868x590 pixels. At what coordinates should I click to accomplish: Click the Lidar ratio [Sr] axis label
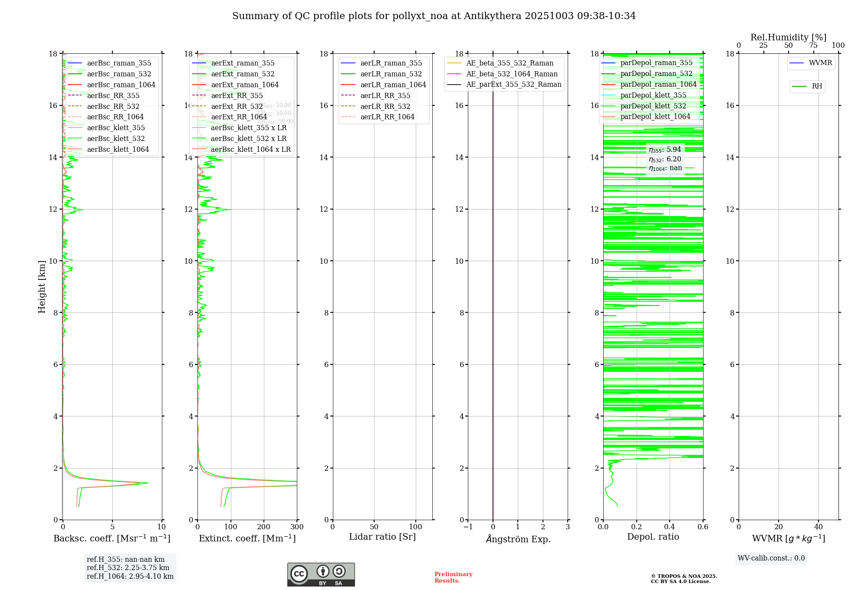click(382, 537)
